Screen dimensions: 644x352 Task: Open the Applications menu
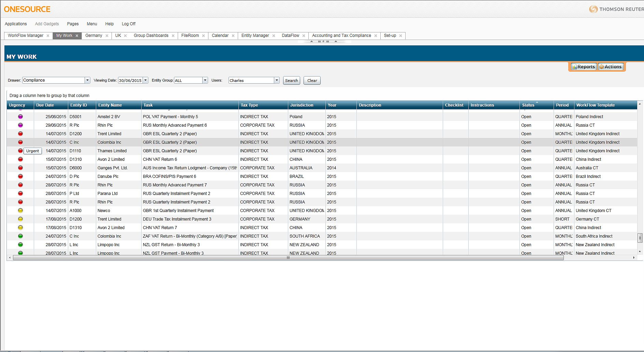pyautogui.click(x=16, y=24)
